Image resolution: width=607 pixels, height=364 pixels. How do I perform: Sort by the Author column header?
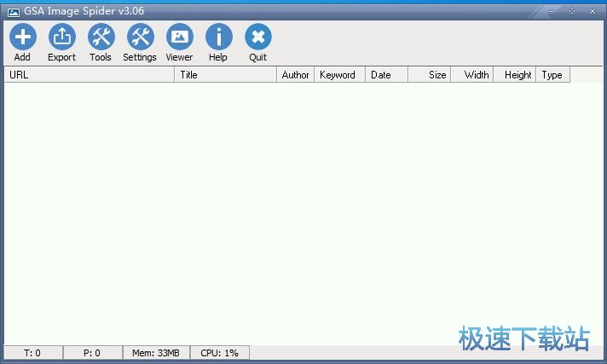point(295,75)
